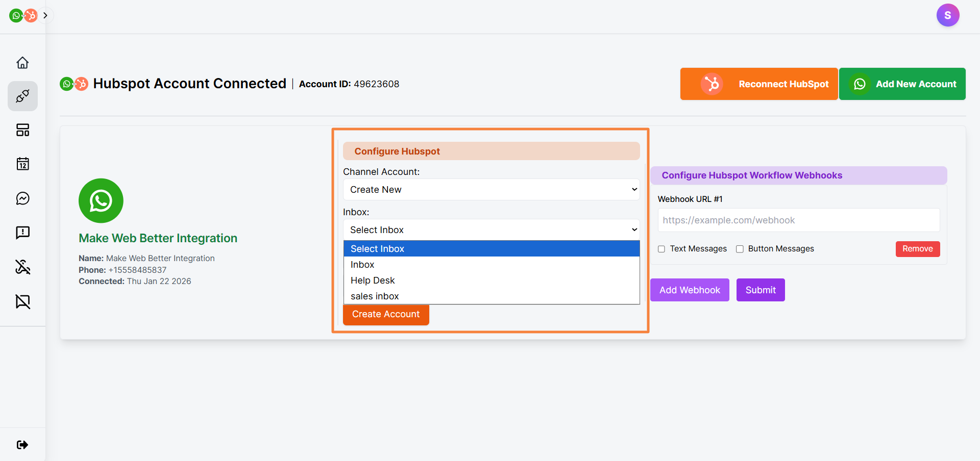The width and height of the screenshot is (980, 461).
Task: Click the Remove webhook button
Action: (917, 249)
